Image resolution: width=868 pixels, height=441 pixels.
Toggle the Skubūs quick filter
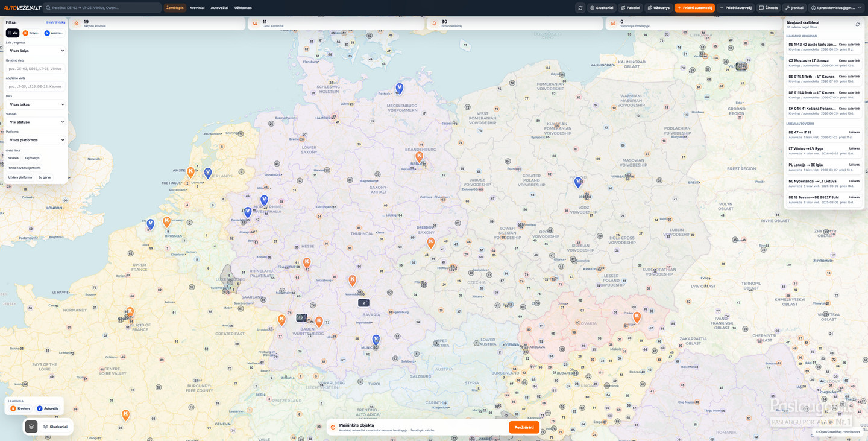13,158
